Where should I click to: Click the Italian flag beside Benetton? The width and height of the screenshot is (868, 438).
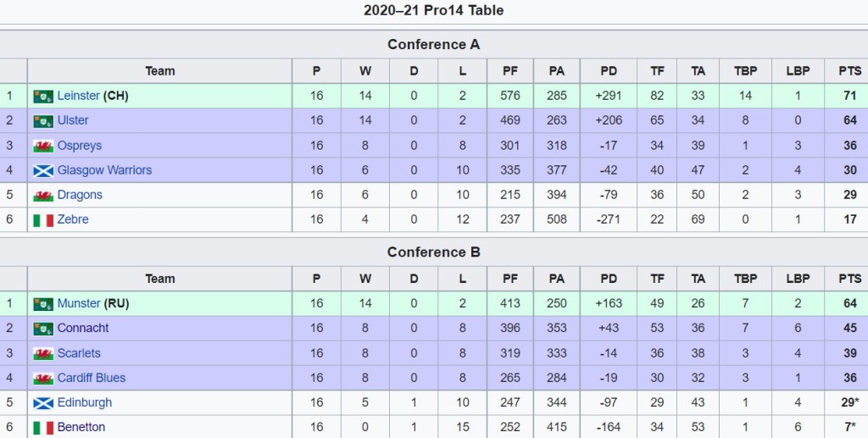pyautogui.click(x=43, y=428)
